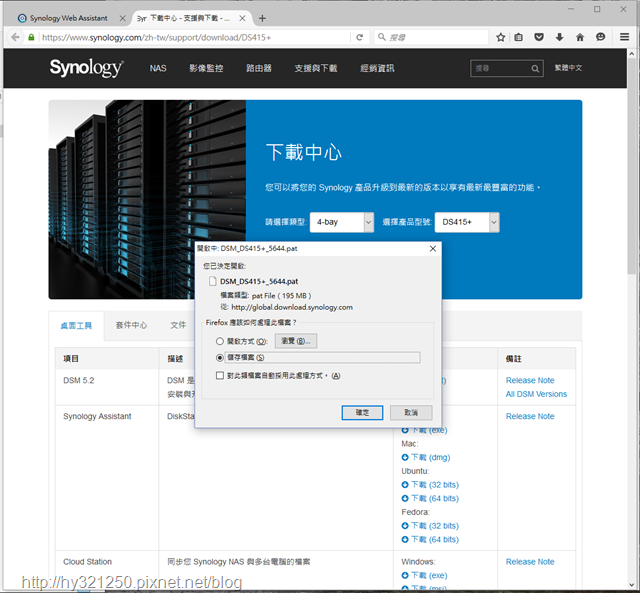Open the 支援與下載 support menu
Screen dimensions: 640x593
[316, 68]
